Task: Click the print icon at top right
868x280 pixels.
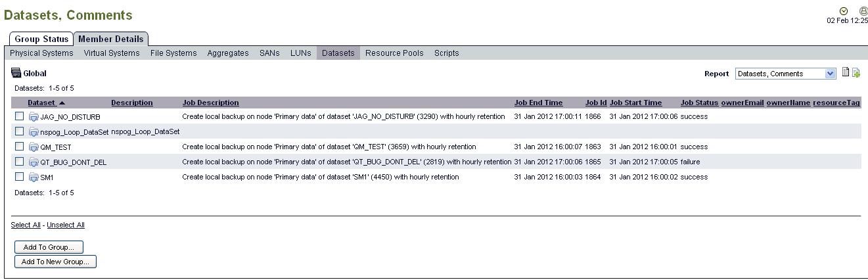Action: 863,11
